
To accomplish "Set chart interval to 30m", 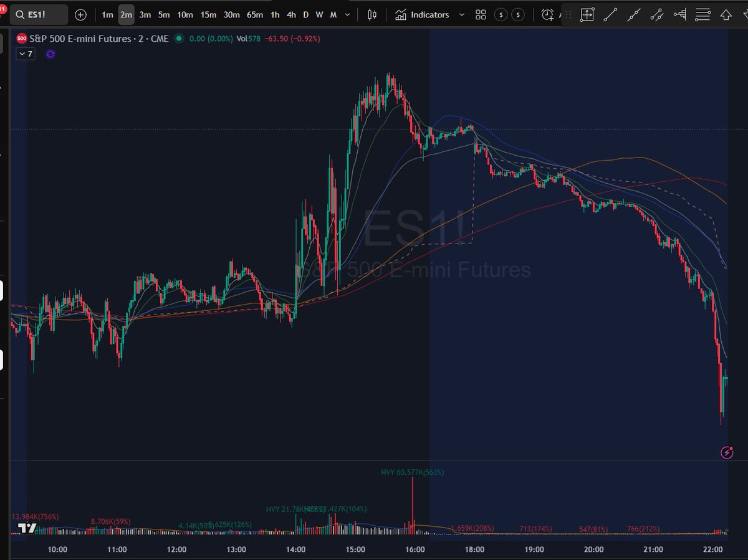I will [x=231, y=14].
